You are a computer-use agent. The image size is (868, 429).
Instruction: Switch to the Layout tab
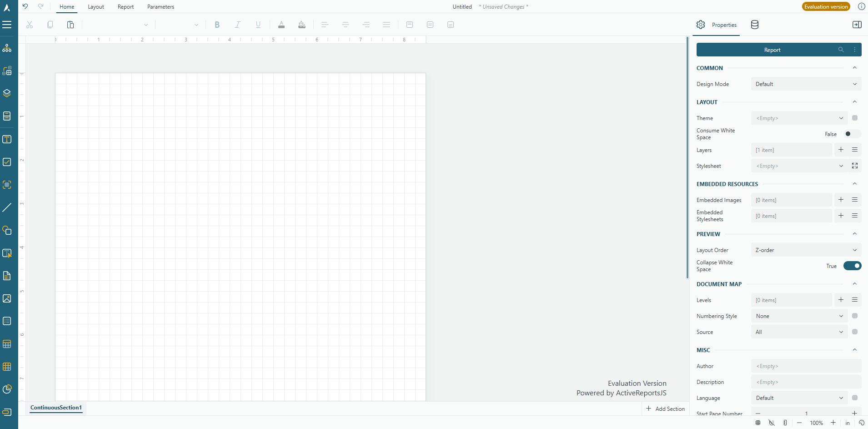coord(96,6)
